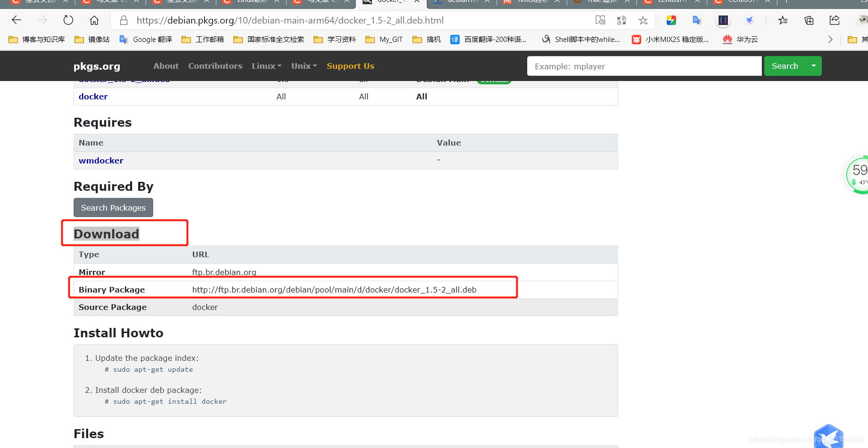The width and height of the screenshot is (868, 448).
Task: Open the 学习资料 bookmark folder
Action: [x=335, y=40]
